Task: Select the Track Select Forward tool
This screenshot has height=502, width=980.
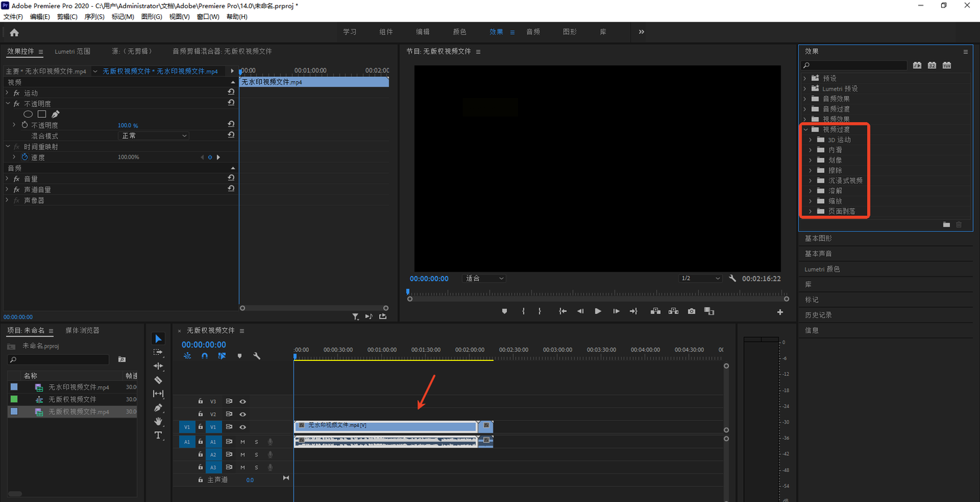Action: (158, 352)
